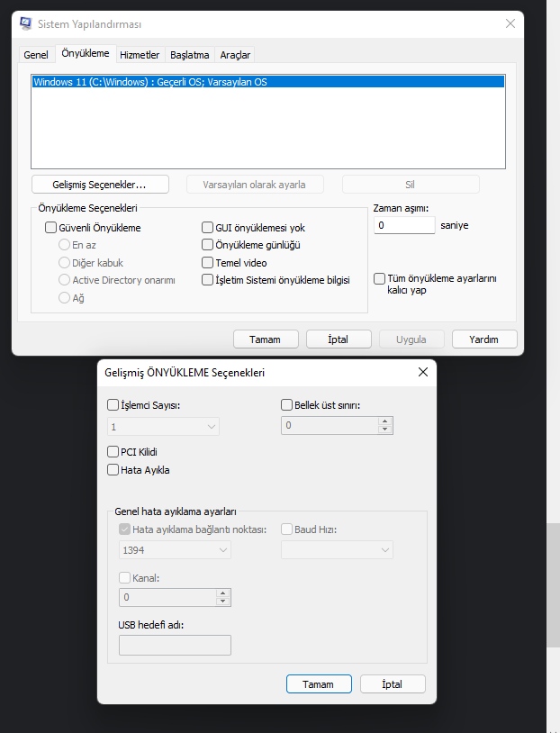Toggle the Önyükleme günlüğü checkbox
Screen dimensions: 560x733
207,245
